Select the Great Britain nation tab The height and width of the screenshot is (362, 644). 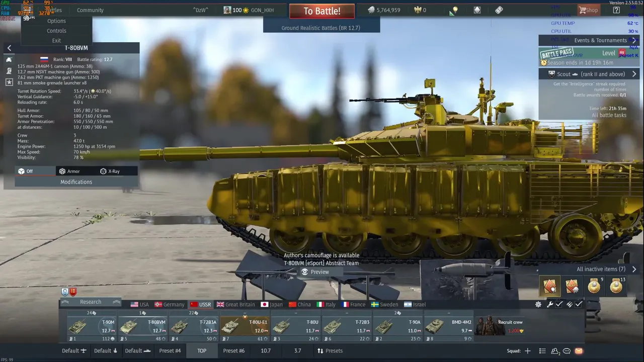click(236, 304)
